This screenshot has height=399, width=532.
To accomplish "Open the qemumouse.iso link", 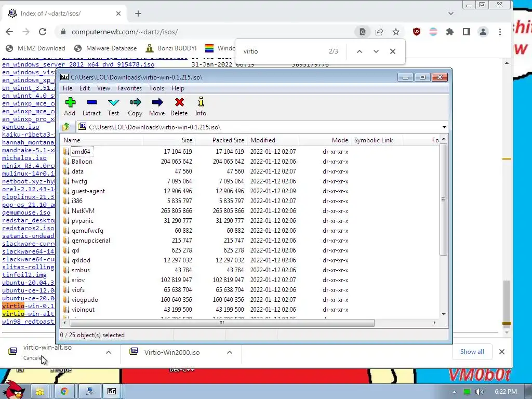I will 26,212.
